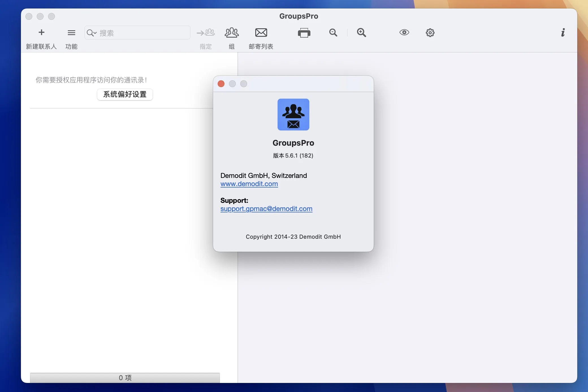
Task: Click the Demodit GmbH, Switzerland text
Action: click(264, 176)
